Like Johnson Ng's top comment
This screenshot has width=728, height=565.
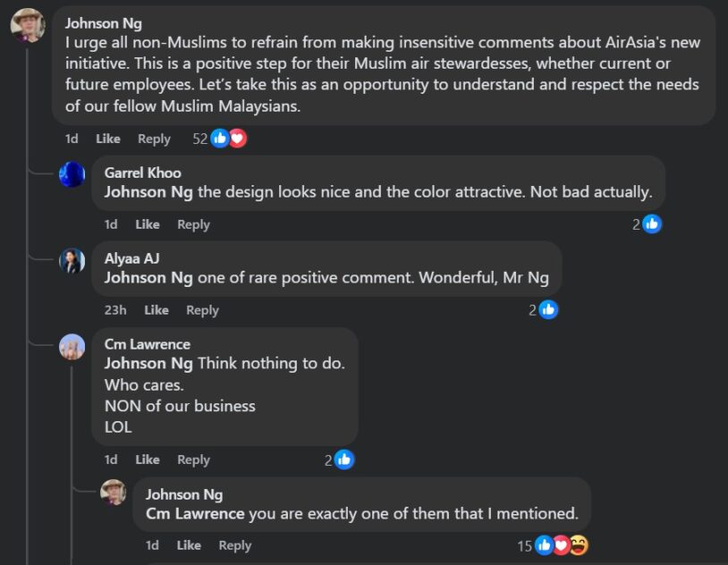tap(108, 139)
